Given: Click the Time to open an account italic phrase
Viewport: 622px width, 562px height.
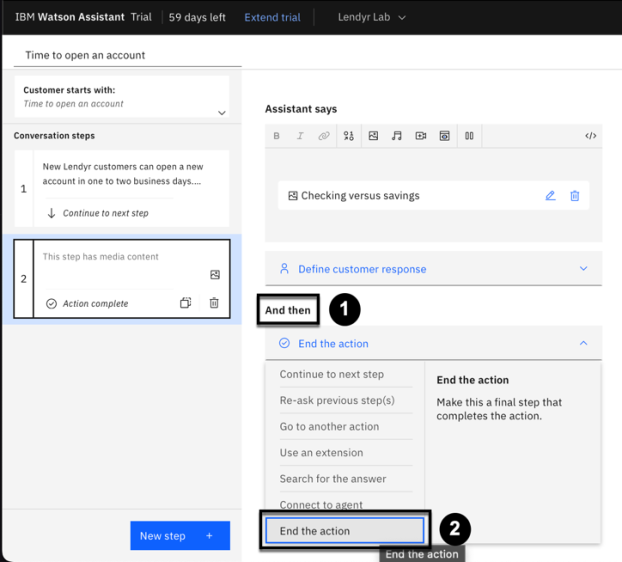Looking at the screenshot, I should [x=73, y=104].
